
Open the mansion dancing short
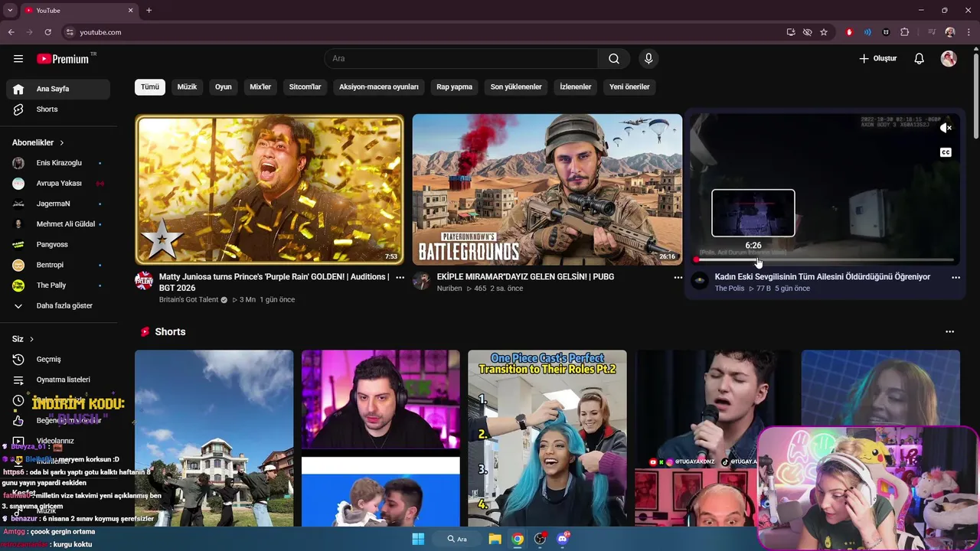(214, 438)
